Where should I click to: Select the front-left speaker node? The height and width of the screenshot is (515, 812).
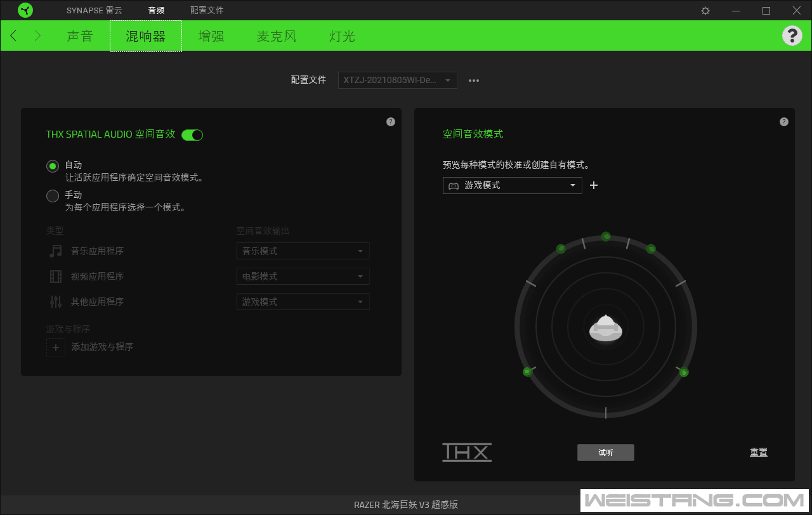(561, 249)
